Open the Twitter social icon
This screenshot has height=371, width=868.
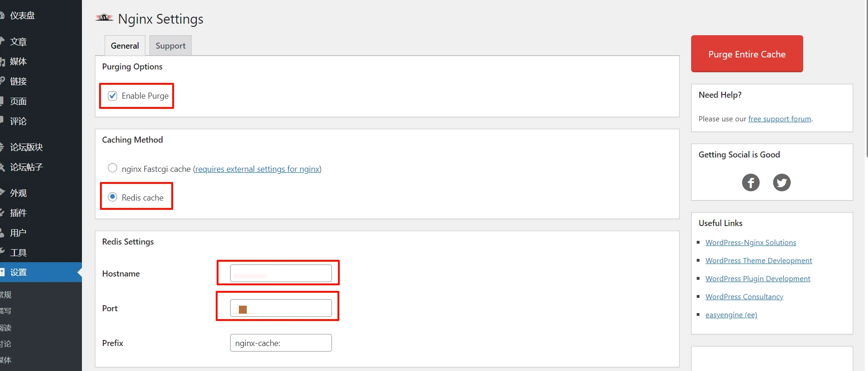point(781,182)
